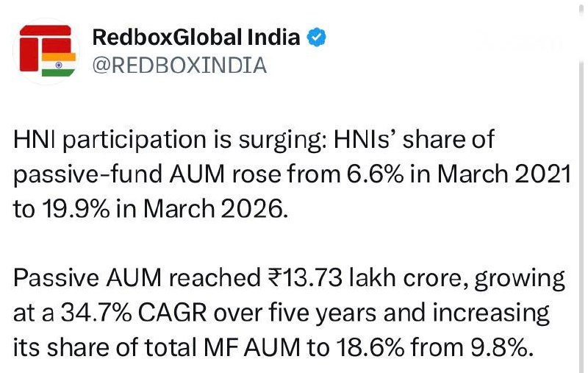The height and width of the screenshot is (373, 588).
Task: Click the "19.9%" figure in the post
Action: tap(76, 209)
